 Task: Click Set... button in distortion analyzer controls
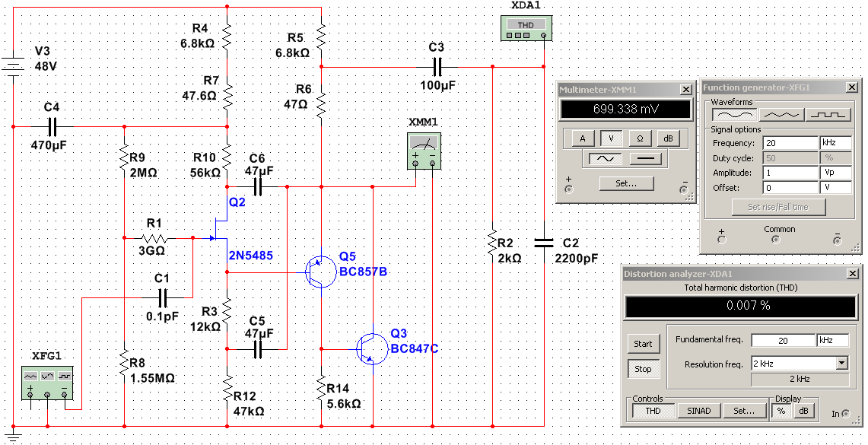pos(745,410)
